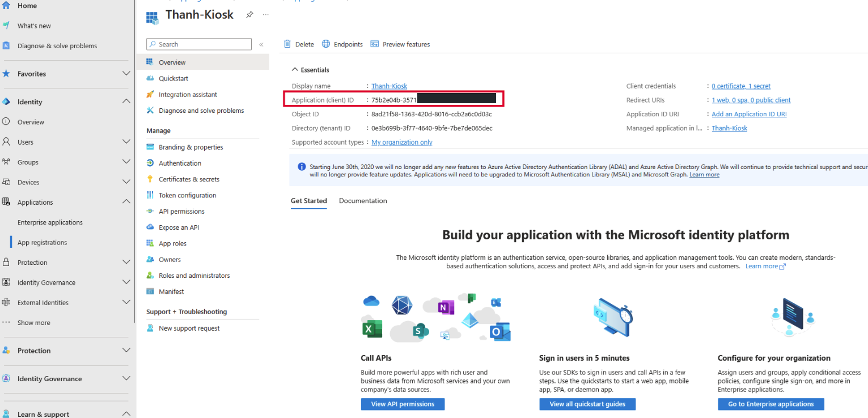This screenshot has height=418, width=868.
Task: Click the App roles icon
Action: pos(150,243)
